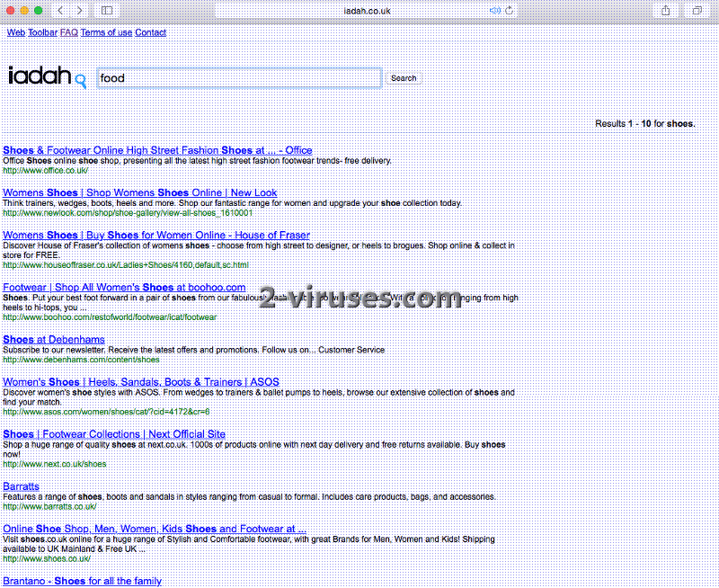Click the http://www.barratts.co.uk/ URL text
Viewport: 719px width, 588px height.
tap(49, 507)
